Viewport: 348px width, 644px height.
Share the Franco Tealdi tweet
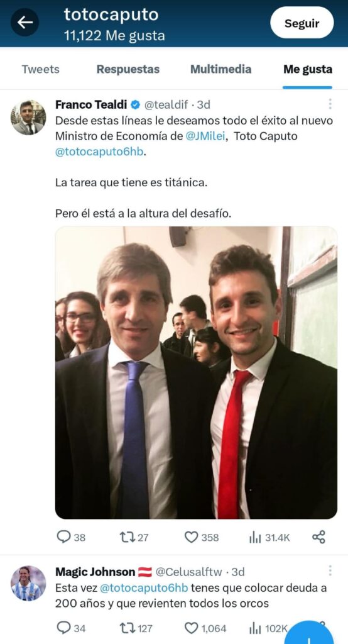(x=319, y=537)
